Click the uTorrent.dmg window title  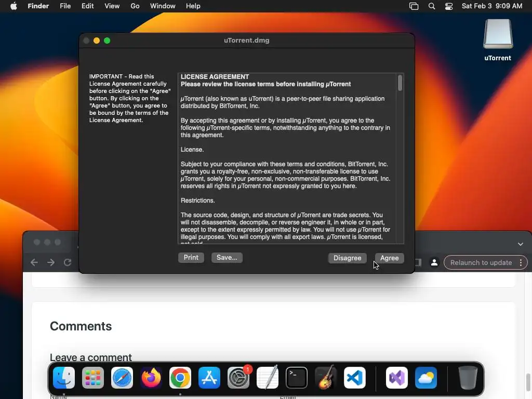[x=247, y=41]
